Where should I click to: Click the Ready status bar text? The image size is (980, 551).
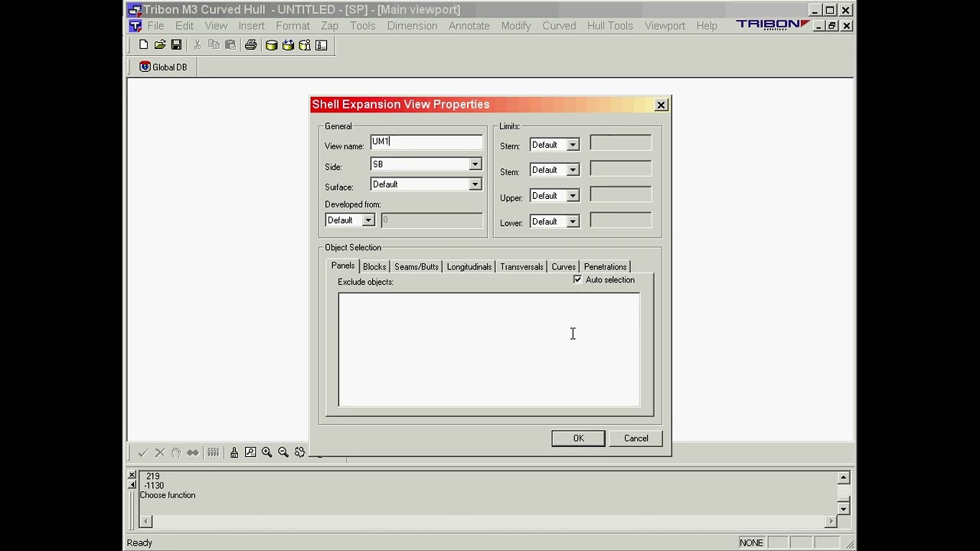[139, 543]
